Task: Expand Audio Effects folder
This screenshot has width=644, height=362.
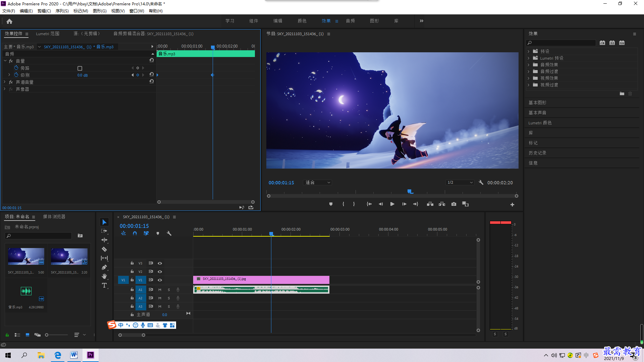Action: tap(529, 65)
